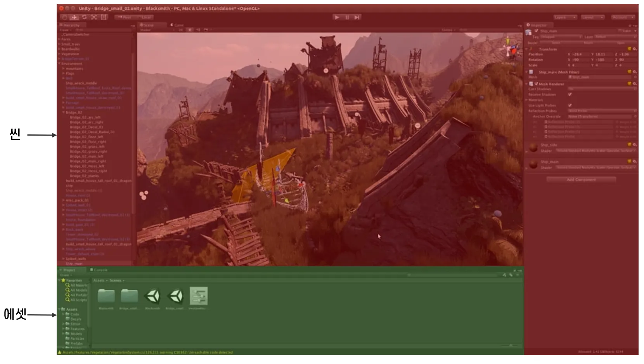644x364 pixels.
Task: Open the Account dropdown
Action: tap(623, 17)
